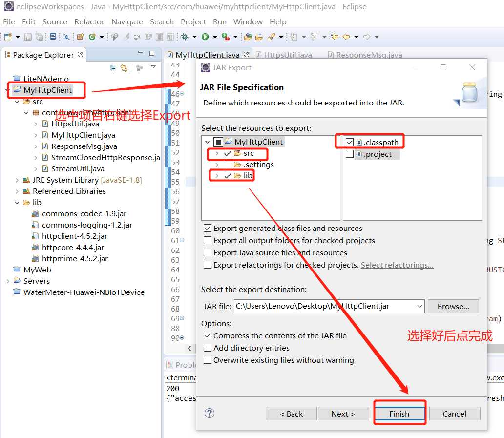Enable Add directory entries checkbox
Image resolution: width=504 pixels, height=438 pixels.
tap(208, 348)
